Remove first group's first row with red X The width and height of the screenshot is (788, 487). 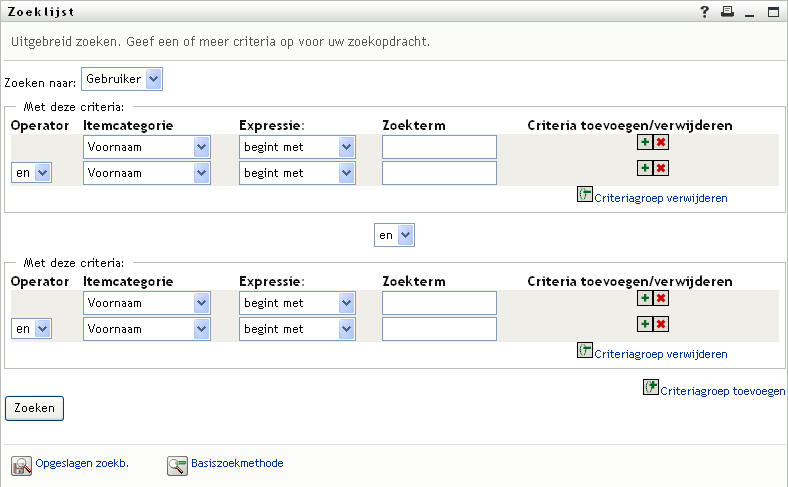661,142
